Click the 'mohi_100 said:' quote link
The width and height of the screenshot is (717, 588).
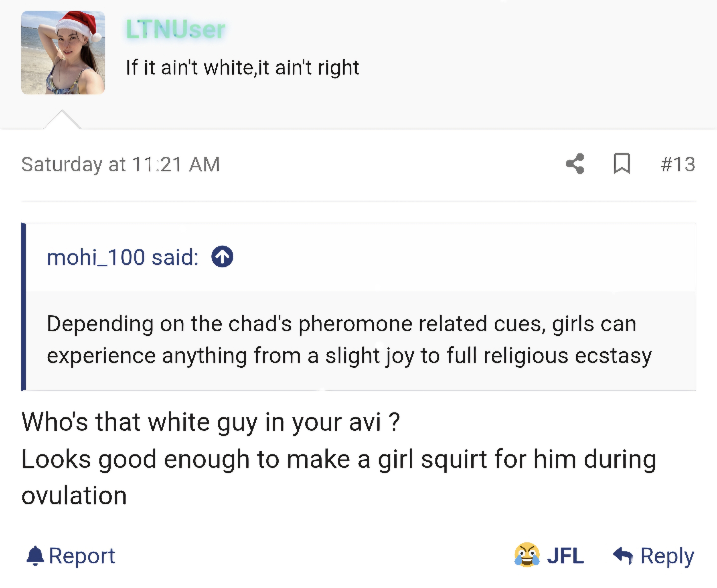pyautogui.click(x=123, y=257)
